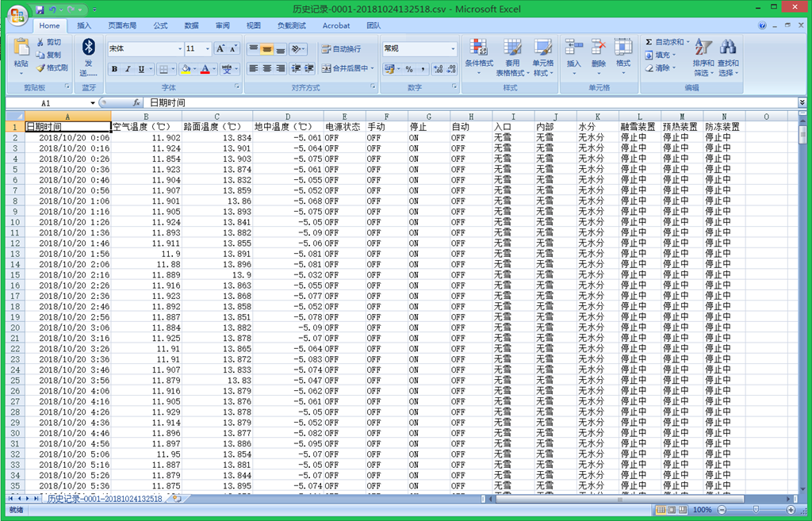Click the Bluetooth send icon
This screenshot has width=812, height=521.
click(89, 48)
